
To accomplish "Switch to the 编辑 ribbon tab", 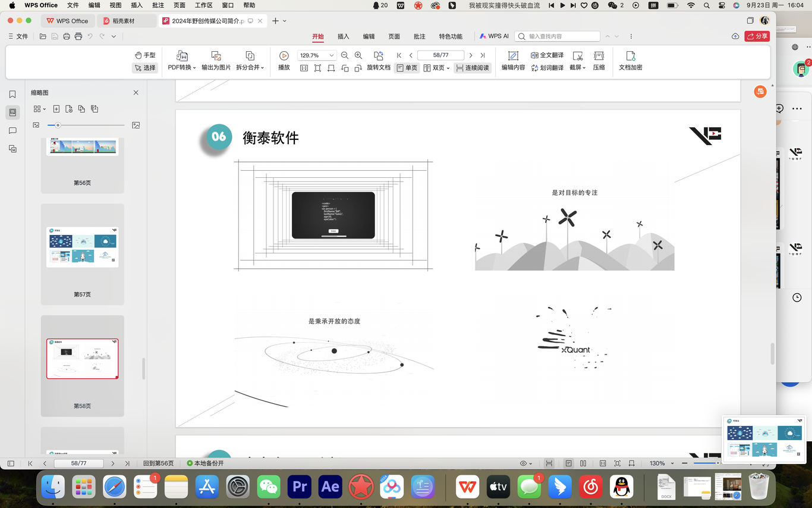I will coord(369,36).
